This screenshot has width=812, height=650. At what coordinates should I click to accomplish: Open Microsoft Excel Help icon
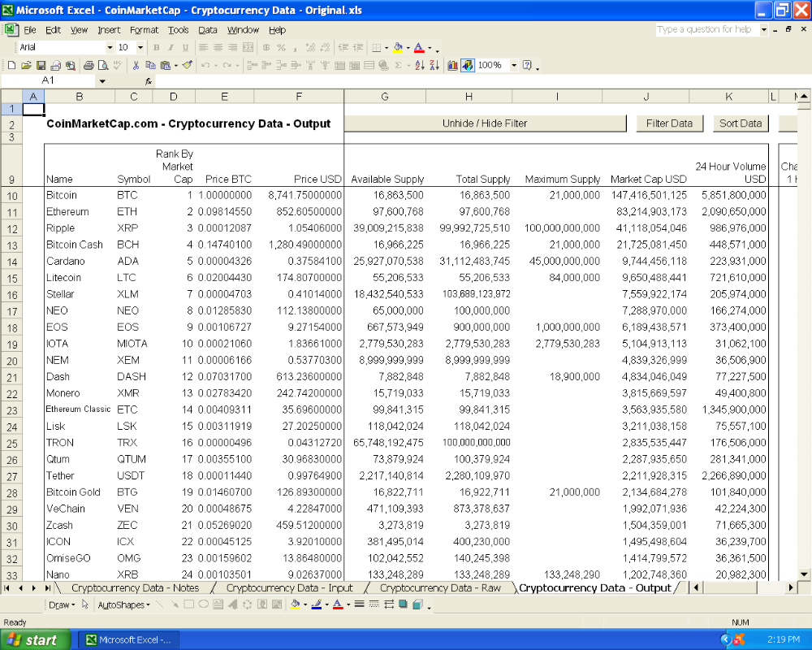[527, 65]
